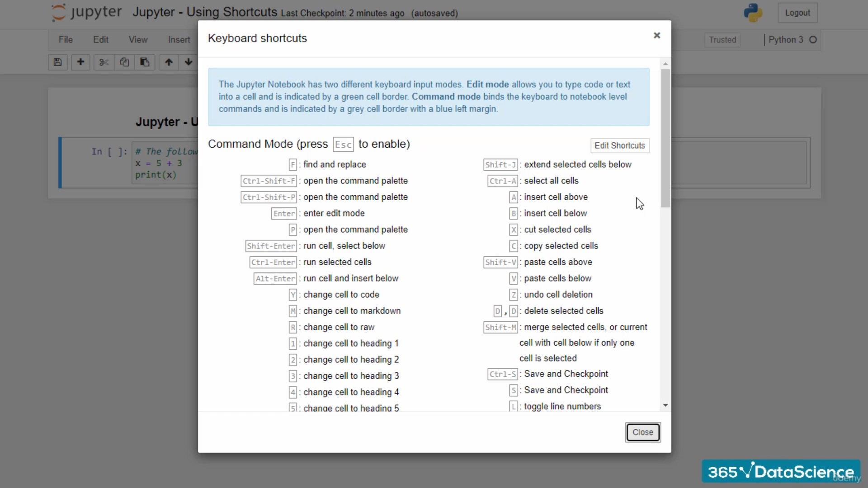Click the 'enter edit mode' shortcut entry
The image size is (868, 488).
tap(334, 213)
